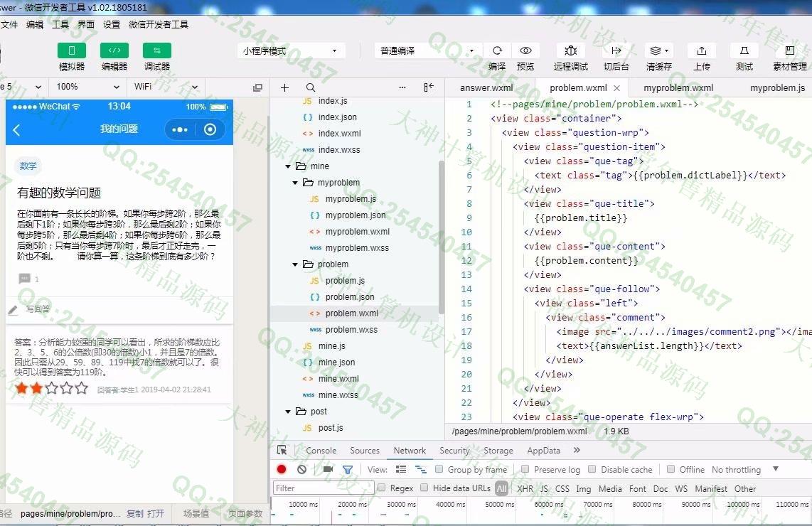Switch to the answer.wxml editor tab
The height and width of the screenshot is (526, 812).
(486, 88)
